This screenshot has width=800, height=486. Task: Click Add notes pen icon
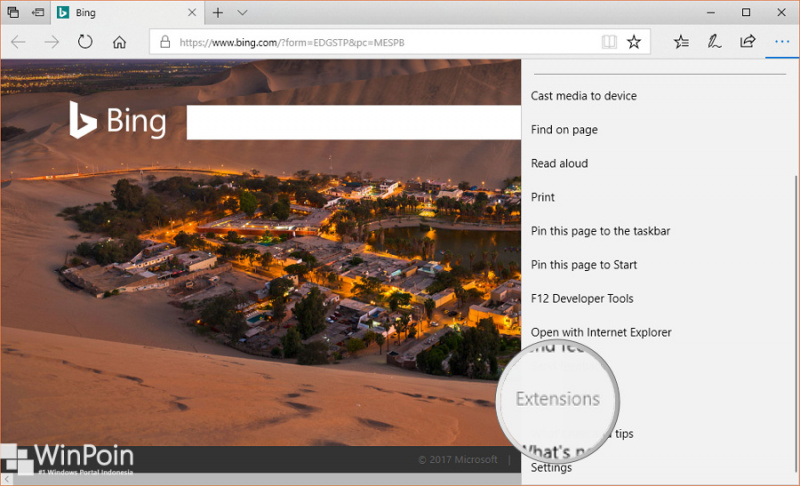pyautogui.click(x=714, y=42)
